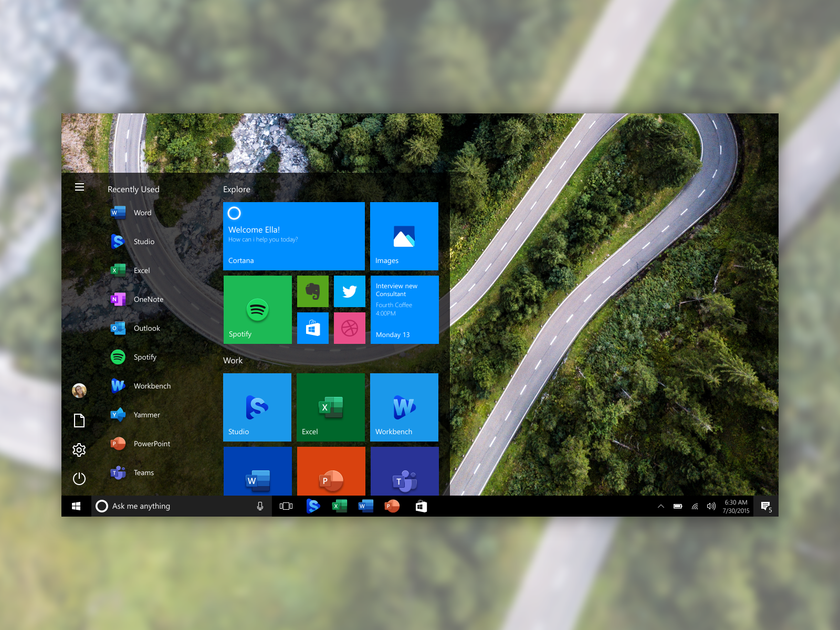Open Cortana via the Welcome Ella tile

[x=293, y=236]
